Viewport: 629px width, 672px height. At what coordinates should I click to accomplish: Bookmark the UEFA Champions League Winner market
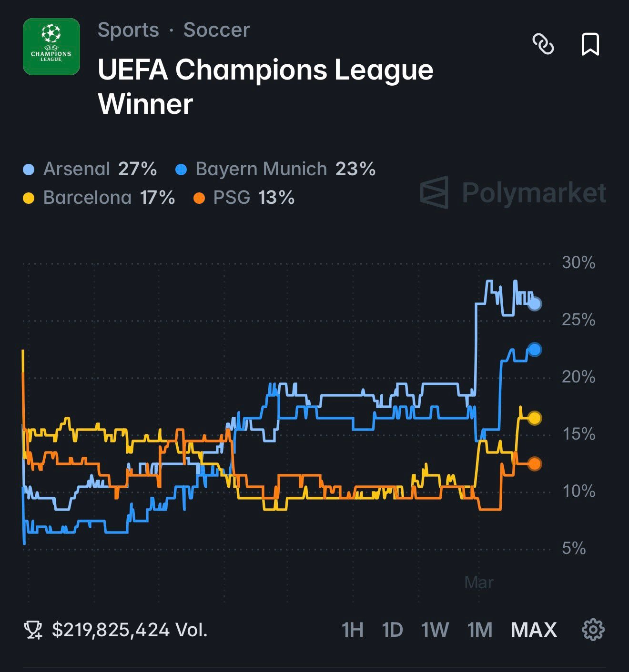tap(591, 45)
